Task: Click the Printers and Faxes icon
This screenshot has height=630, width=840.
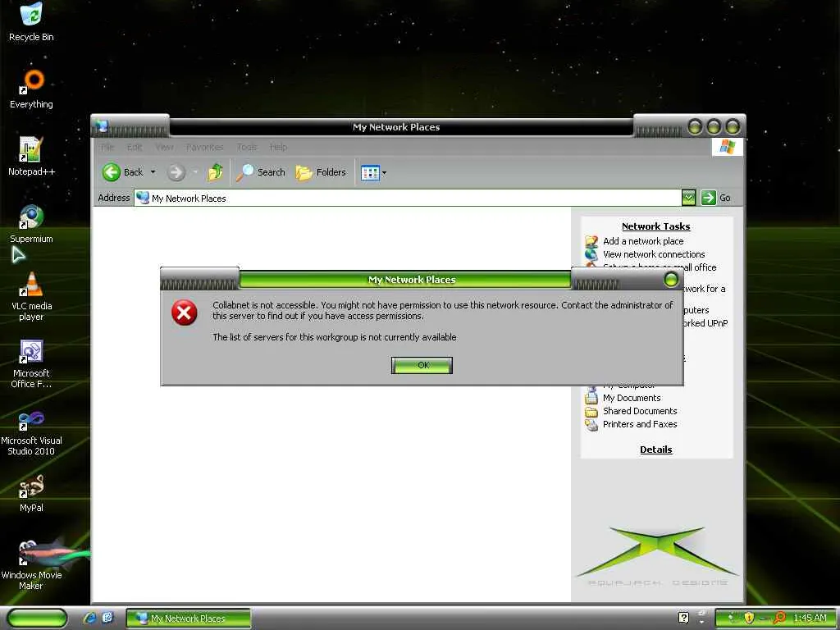Action: pos(591,425)
